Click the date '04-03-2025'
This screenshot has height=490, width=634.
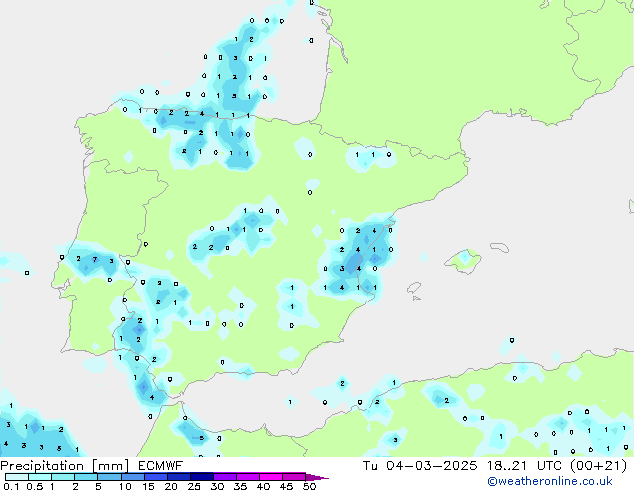(432, 466)
